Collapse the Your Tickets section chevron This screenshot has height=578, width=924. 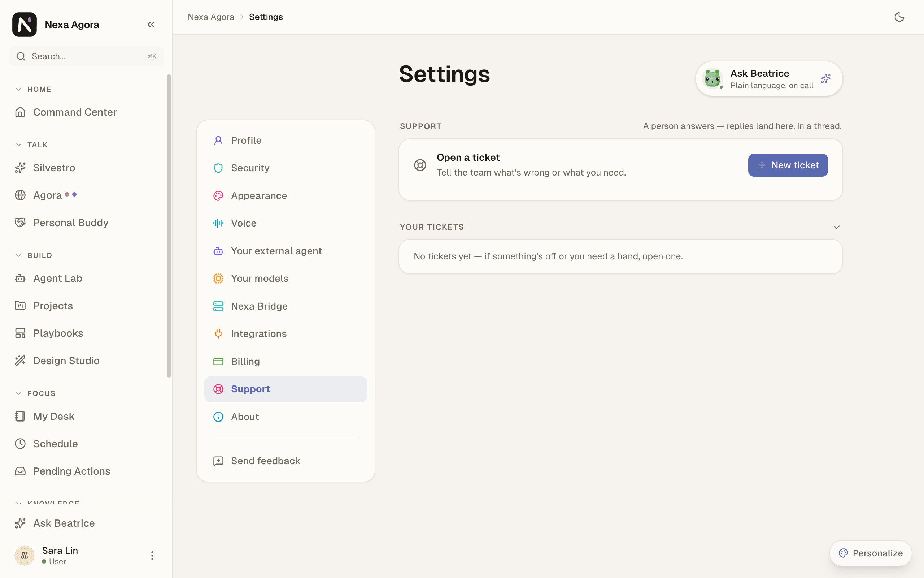click(x=836, y=227)
